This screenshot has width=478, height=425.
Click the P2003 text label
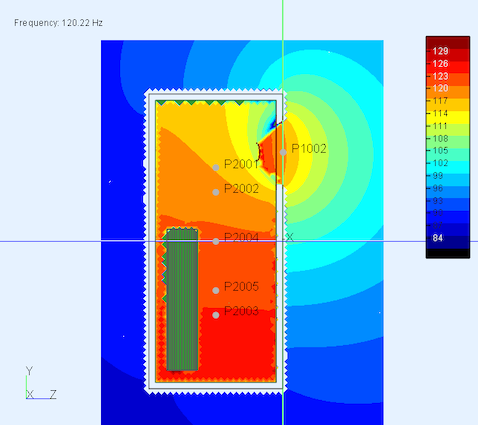point(241,311)
